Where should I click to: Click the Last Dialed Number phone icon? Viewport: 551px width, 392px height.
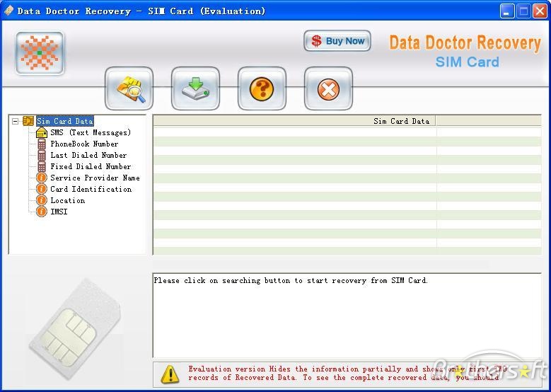click(x=42, y=155)
